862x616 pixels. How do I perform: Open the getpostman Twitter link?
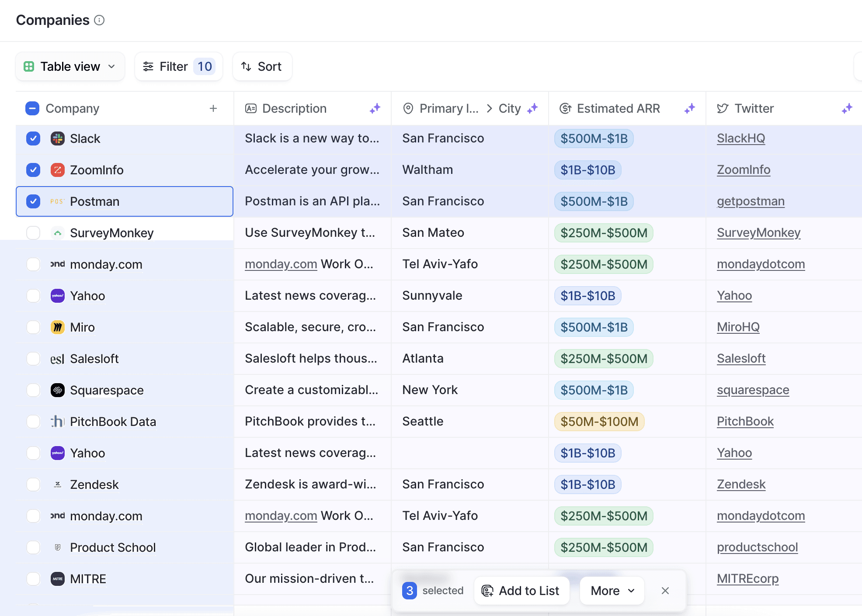point(751,201)
